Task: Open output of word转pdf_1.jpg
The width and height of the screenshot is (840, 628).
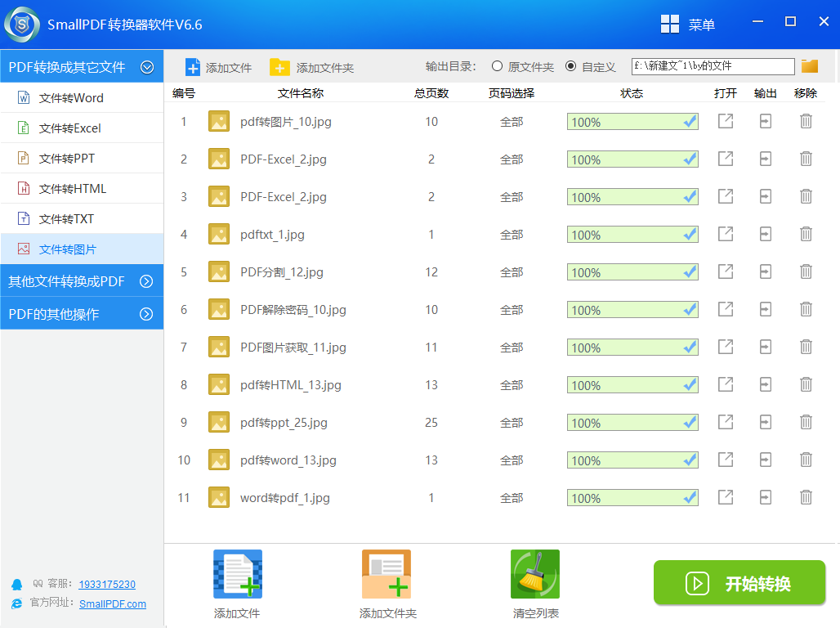Action: [726, 498]
